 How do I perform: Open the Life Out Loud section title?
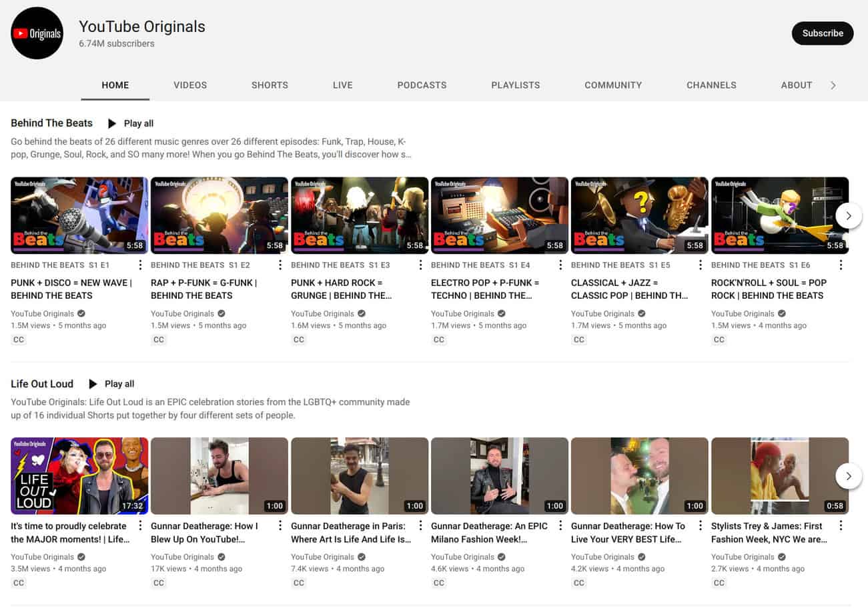tap(42, 384)
